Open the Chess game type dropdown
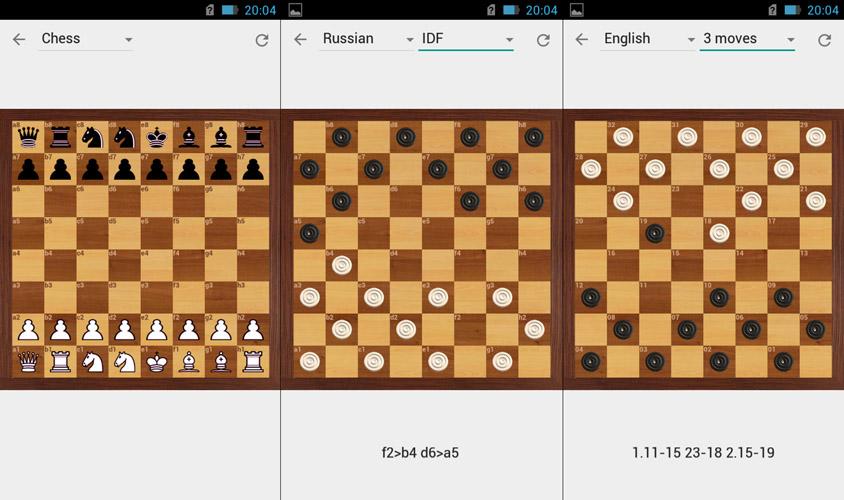The width and height of the screenshot is (844, 500). click(85, 39)
